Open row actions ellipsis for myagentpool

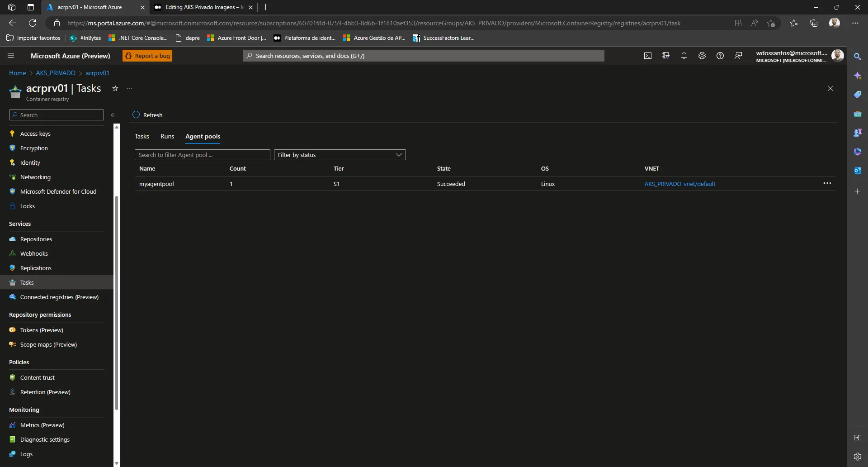827,183
